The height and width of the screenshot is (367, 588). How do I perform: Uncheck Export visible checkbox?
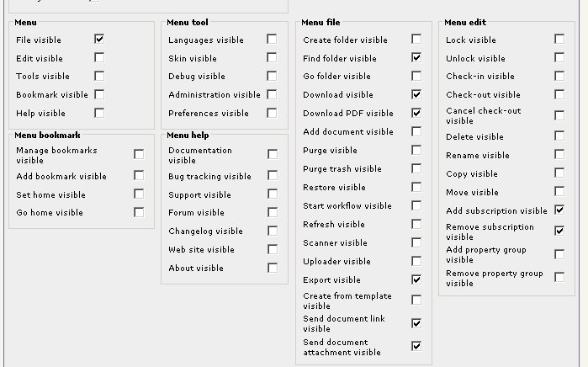416,279
